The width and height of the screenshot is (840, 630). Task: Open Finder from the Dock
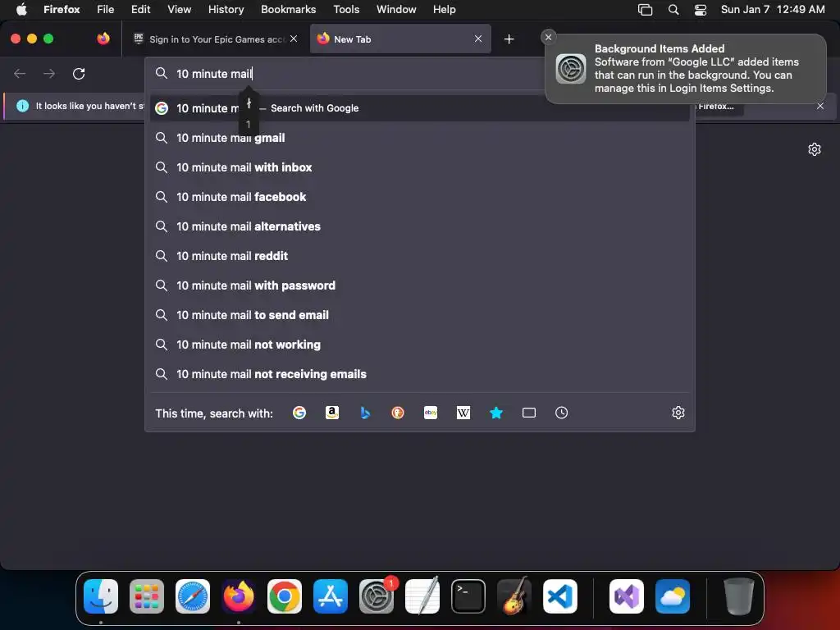101,596
